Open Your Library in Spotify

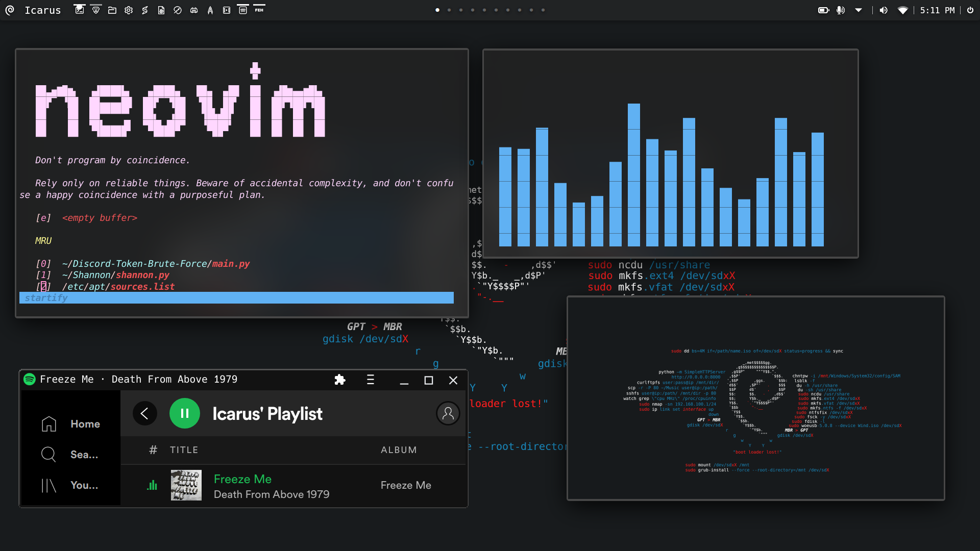[x=48, y=485]
